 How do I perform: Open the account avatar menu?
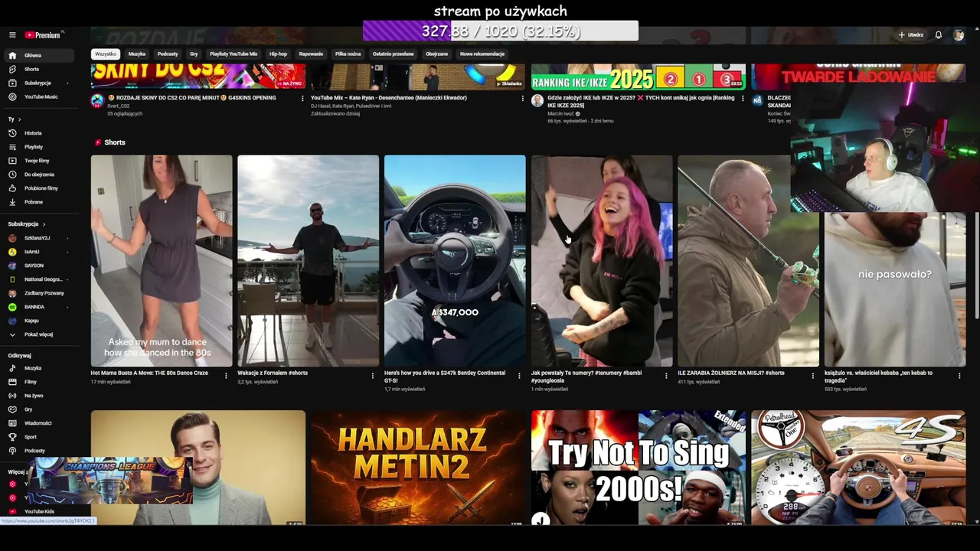click(959, 35)
